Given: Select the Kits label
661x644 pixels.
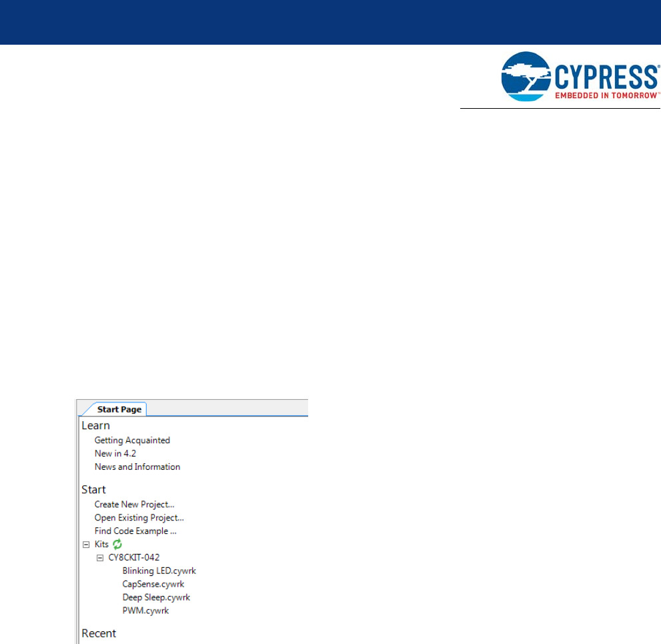Looking at the screenshot, I should pyautogui.click(x=101, y=545).
